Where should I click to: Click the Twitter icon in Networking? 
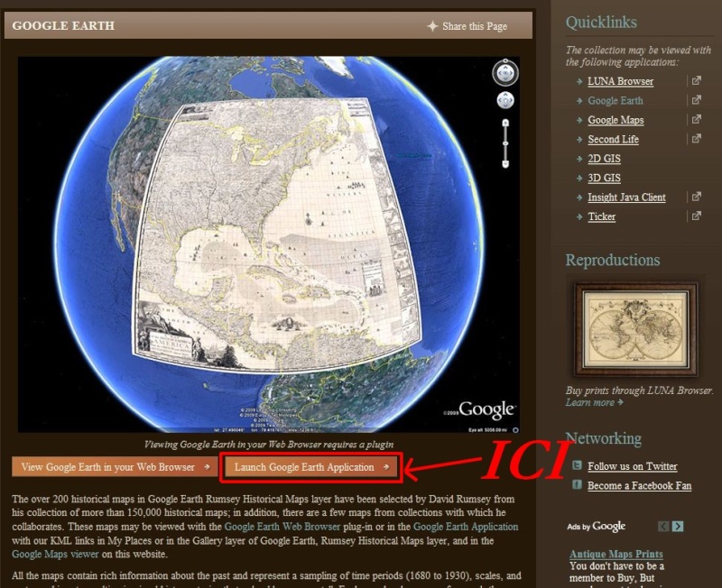pyautogui.click(x=577, y=465)
